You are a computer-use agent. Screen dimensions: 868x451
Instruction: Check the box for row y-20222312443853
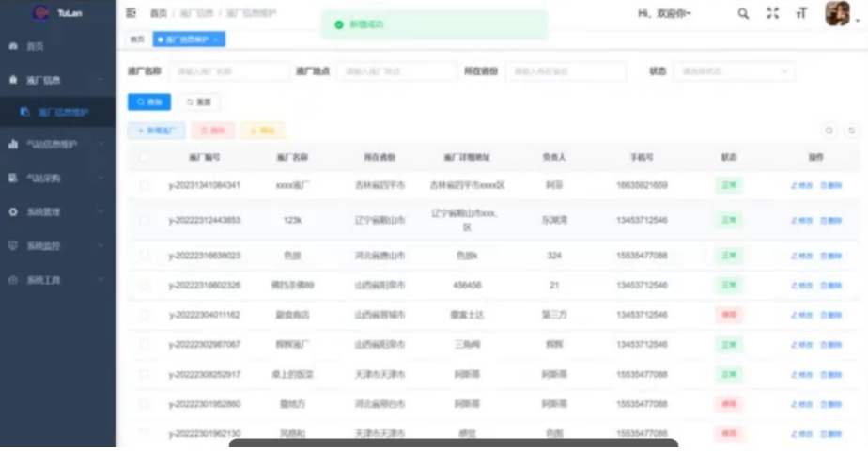coord(144,220)
